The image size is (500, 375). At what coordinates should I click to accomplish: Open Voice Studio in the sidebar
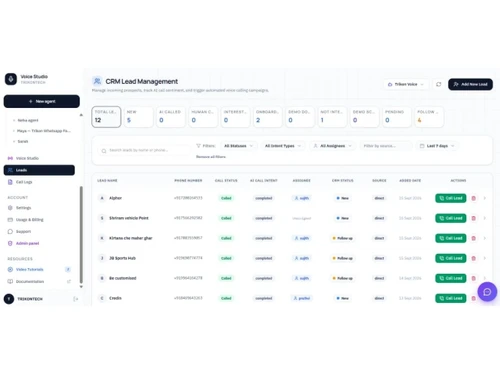coord(27,158)
